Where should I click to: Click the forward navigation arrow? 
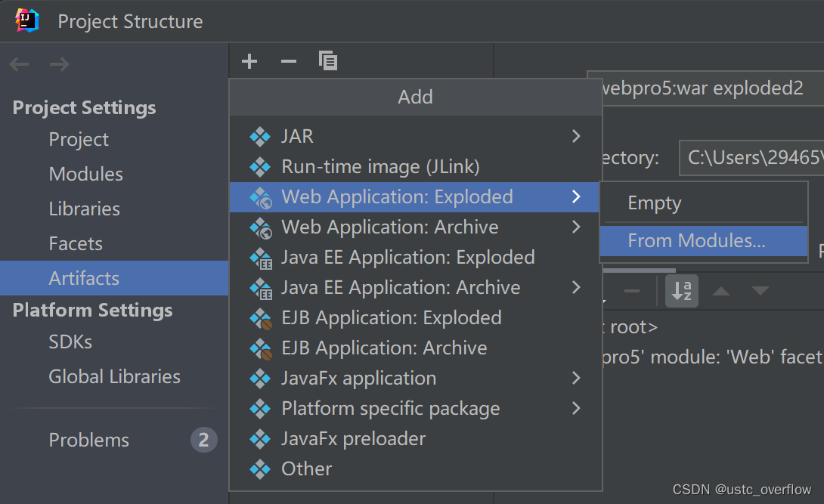pyautogui.click(x=59, y=65)
